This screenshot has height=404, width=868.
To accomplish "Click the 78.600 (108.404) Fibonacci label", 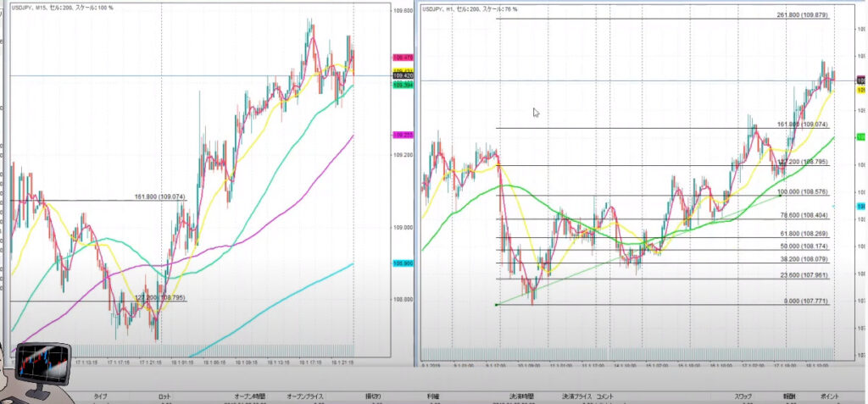I will (x=804, y=215).
